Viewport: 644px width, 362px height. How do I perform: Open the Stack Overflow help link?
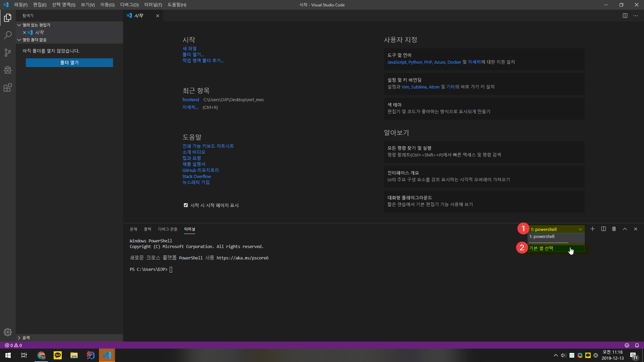pos(197,176)
